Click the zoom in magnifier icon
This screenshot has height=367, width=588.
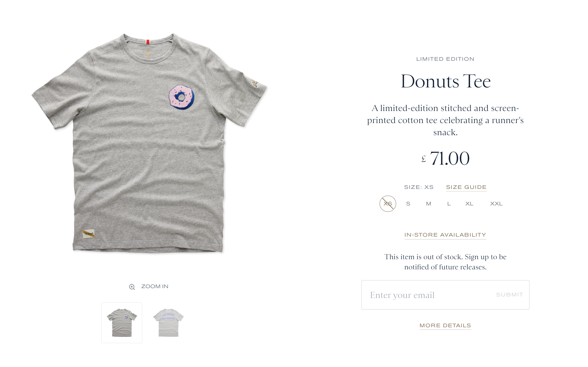[132, 287]
